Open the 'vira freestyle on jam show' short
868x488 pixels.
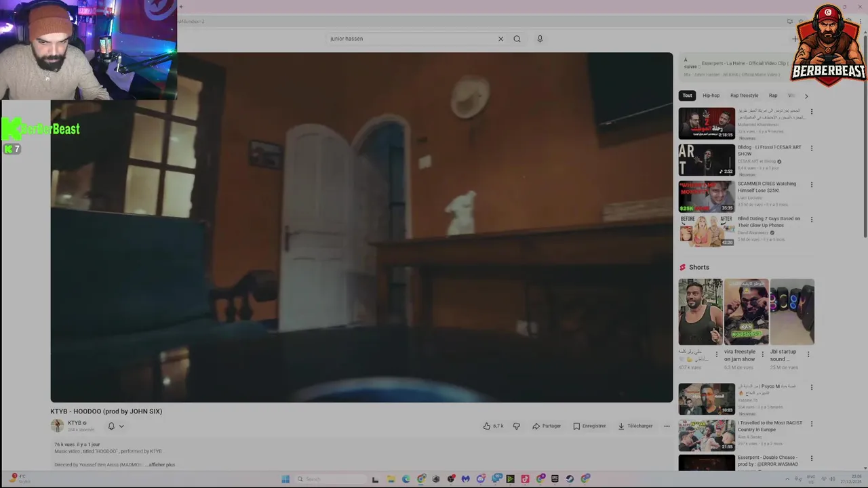pos(746,312)
